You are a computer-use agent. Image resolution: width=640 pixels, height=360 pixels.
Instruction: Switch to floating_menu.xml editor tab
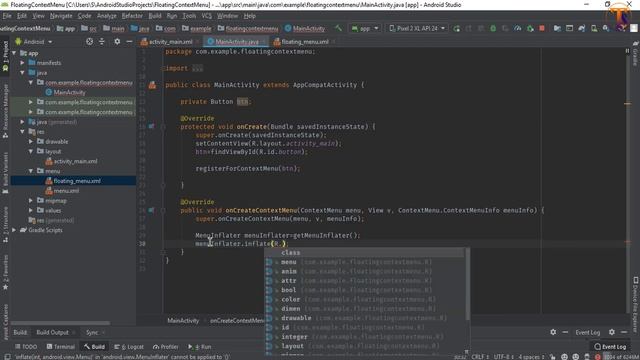[304, 42]
